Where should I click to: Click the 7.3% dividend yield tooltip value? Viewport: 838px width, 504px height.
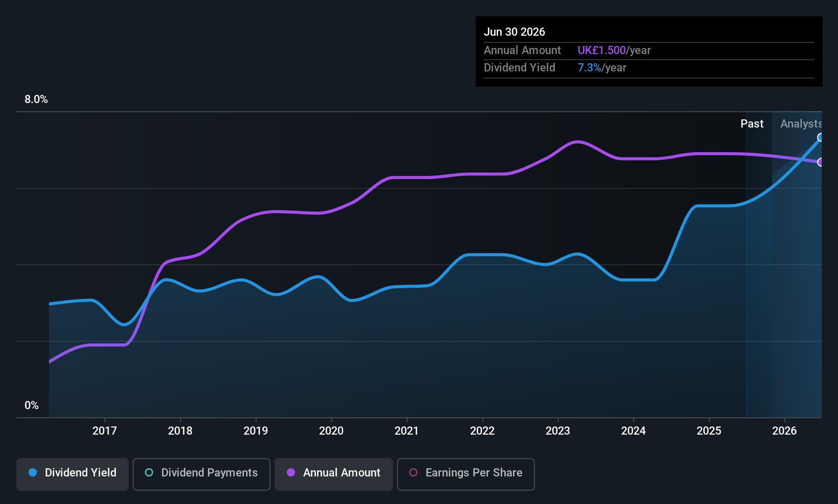tap(589, 68)
